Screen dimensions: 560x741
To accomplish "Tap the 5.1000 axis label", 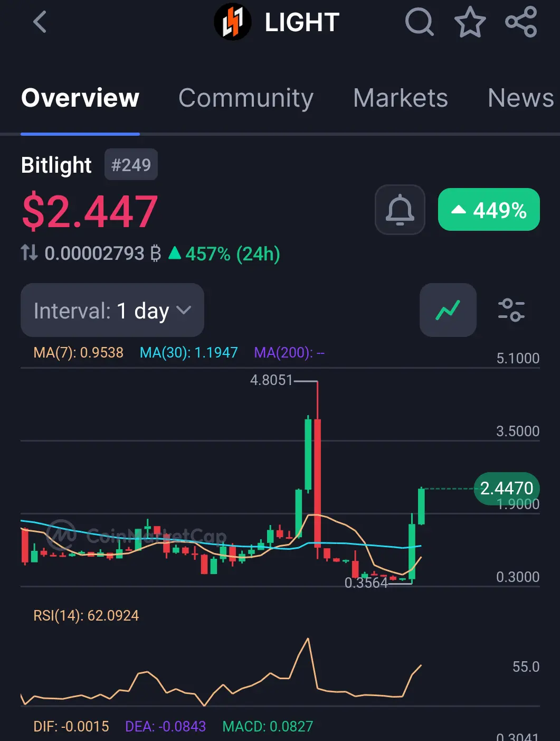I will click(518, 358).
